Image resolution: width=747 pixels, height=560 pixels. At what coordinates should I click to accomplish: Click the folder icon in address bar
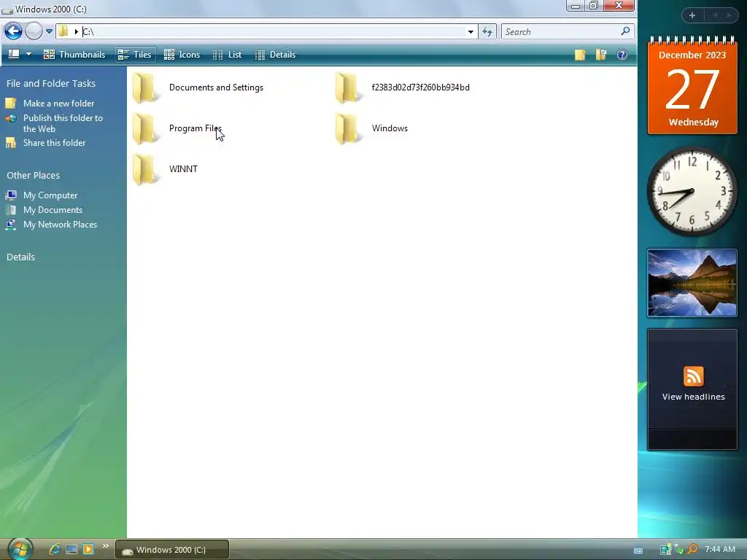click(x=63, y=31)
